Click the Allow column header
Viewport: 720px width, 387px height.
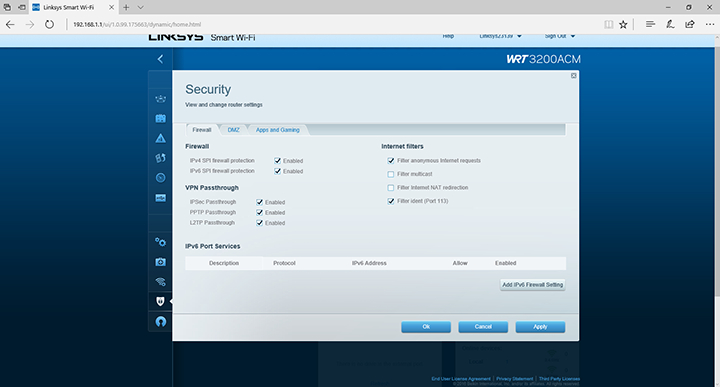pos(460,263)
